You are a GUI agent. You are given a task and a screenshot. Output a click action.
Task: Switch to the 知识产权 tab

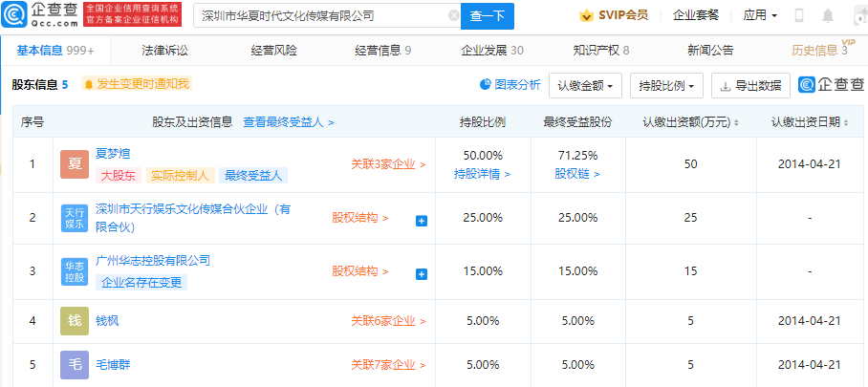601,51
